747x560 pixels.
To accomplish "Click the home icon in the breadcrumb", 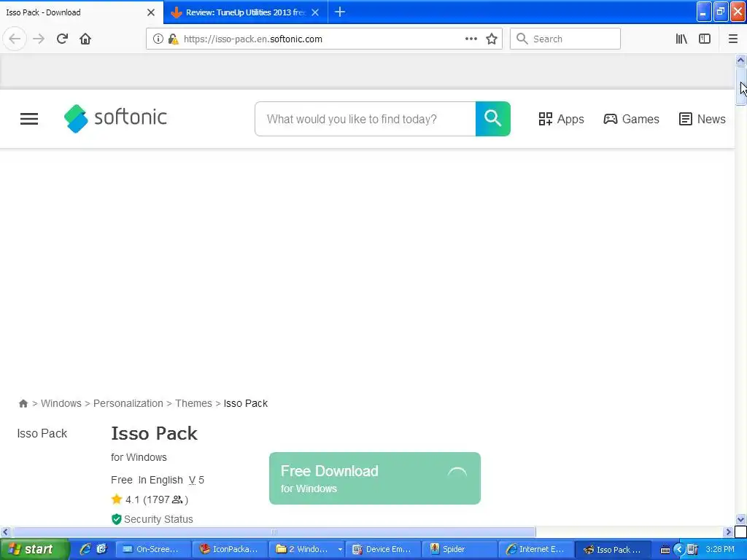I will click(23, 403).
